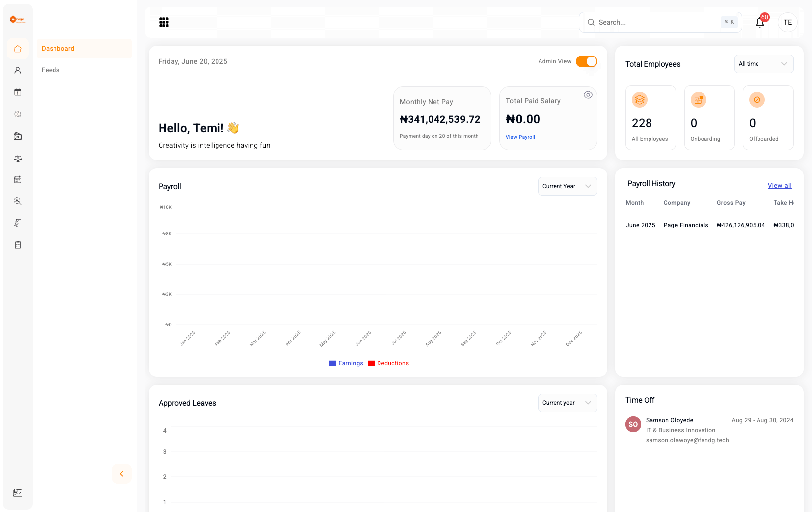Toggle the Earnings legend series
This screenshot has height=512, width=812.
[346, 363]
